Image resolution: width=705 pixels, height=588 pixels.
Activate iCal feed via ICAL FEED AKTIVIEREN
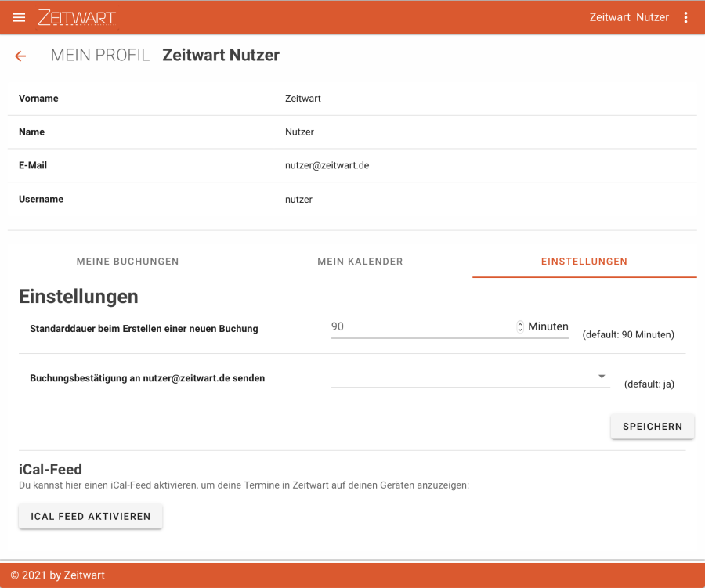coord(90,517)
